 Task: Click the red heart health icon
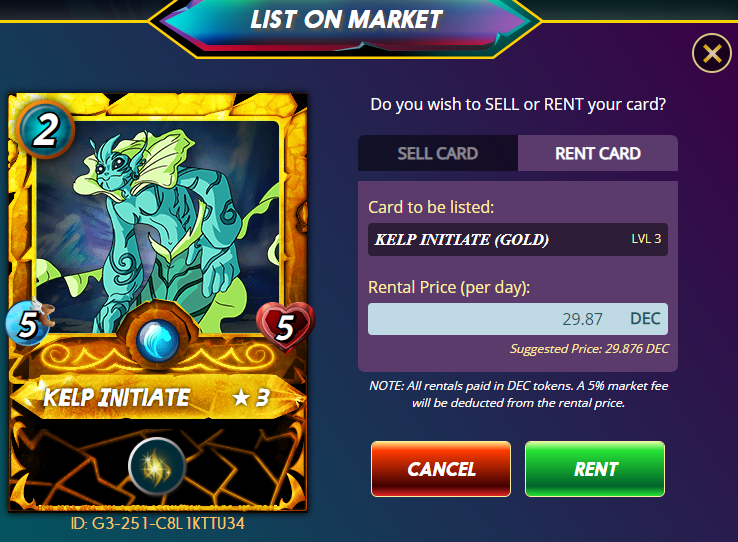coord(286,327)
